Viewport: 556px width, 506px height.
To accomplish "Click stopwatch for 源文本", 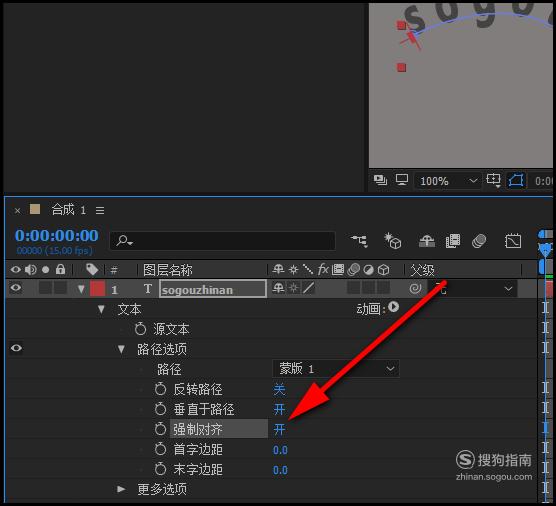I will point(140,329).
